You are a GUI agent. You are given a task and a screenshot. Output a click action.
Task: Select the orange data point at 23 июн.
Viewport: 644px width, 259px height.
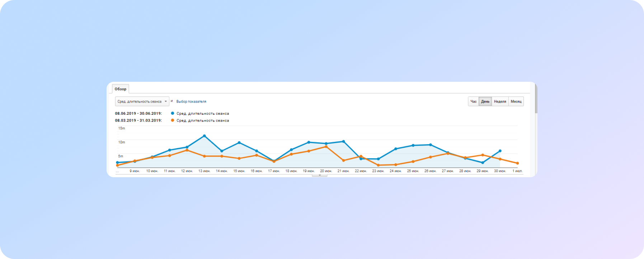coord(378,165)
